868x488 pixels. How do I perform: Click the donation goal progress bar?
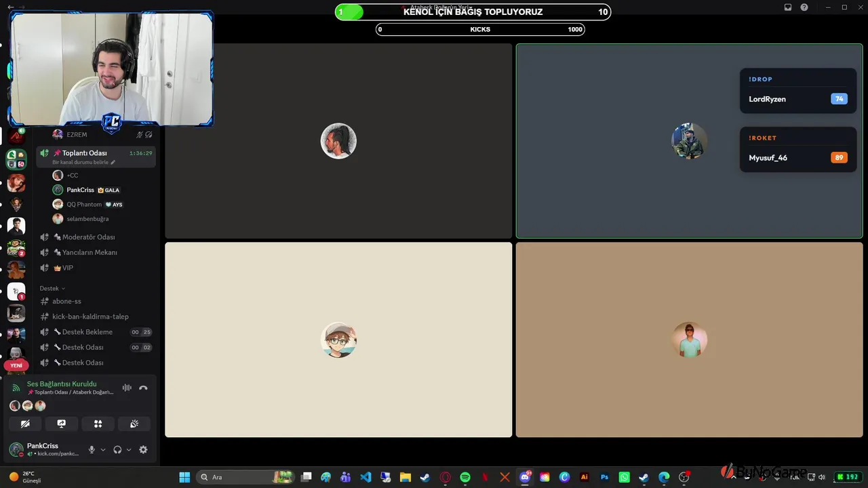tap(473, 12)
